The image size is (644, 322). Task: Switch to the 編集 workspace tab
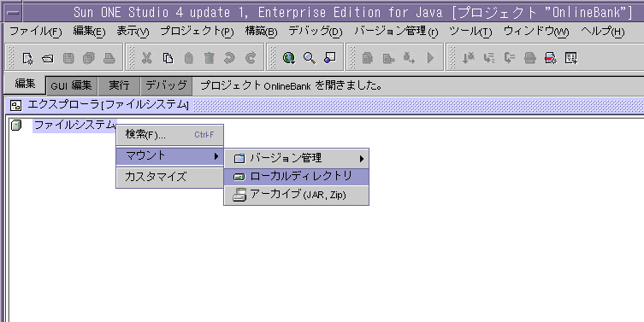pyautogui.click(x=25, y=85)
